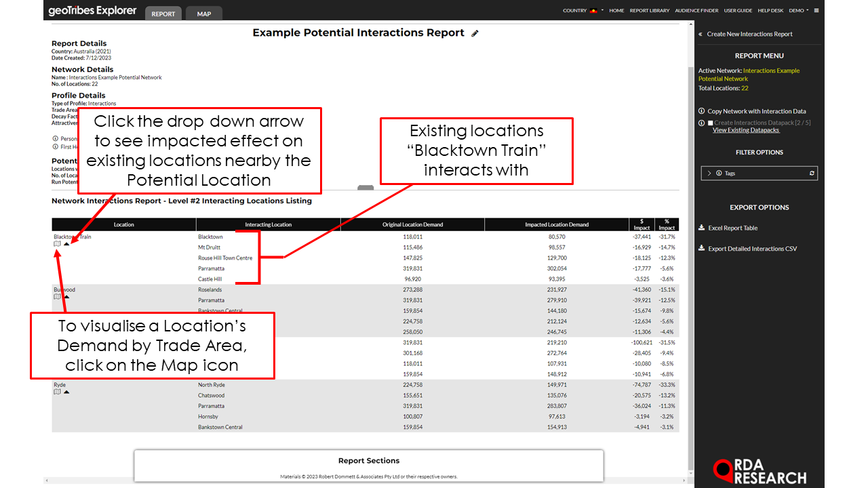Click the -33.3% impact value
868x488 pixels.
[x=667, y=385]
